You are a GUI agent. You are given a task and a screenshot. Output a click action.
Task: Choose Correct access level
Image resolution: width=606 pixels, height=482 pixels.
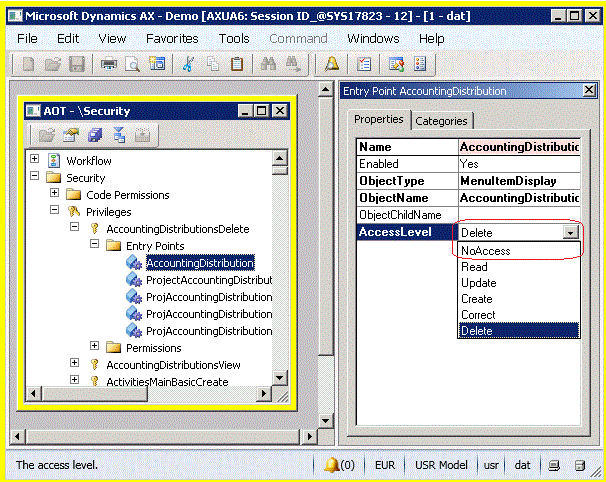(x=519, y=315)
